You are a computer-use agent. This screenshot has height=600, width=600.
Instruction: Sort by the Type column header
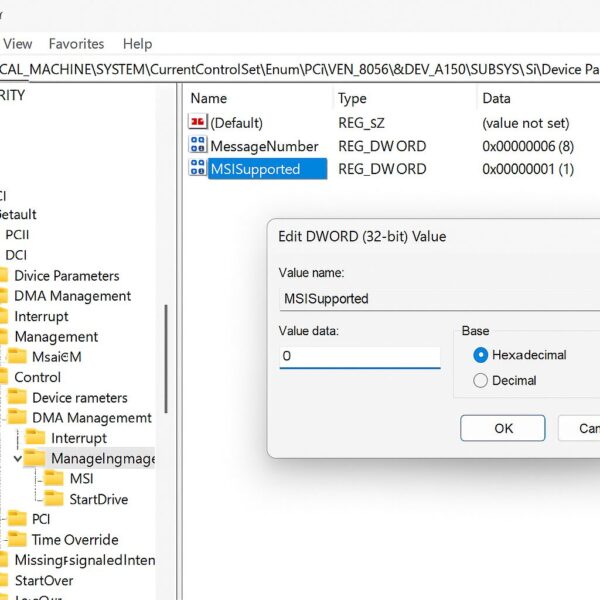pos(352,99)
